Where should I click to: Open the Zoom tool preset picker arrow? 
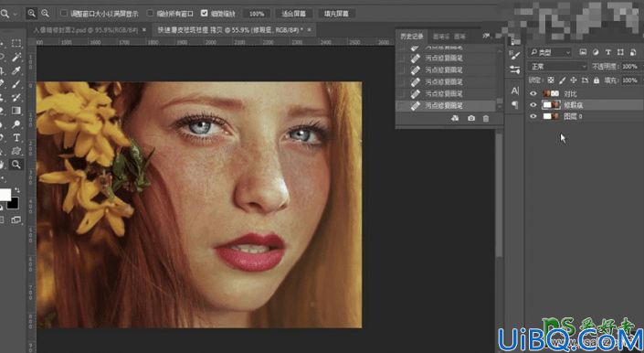(x=16, y=14)
